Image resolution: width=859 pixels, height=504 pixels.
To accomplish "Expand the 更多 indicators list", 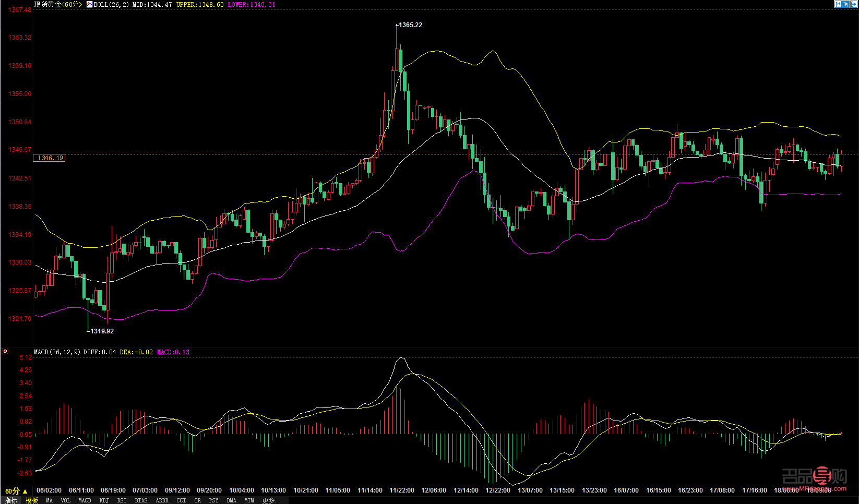I will [x=271, y=500].
